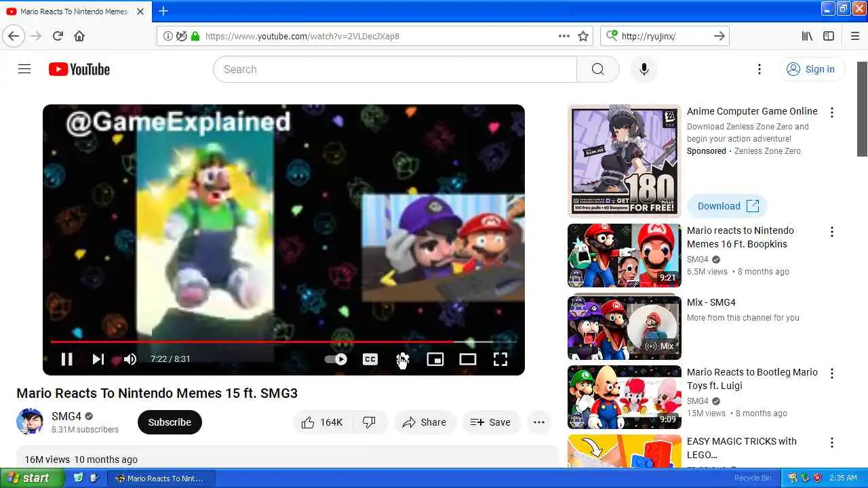Screen dimensions: 868x488
Task: Open options for Nintendo Memes 16 video
Action: (x=831, y=232)
